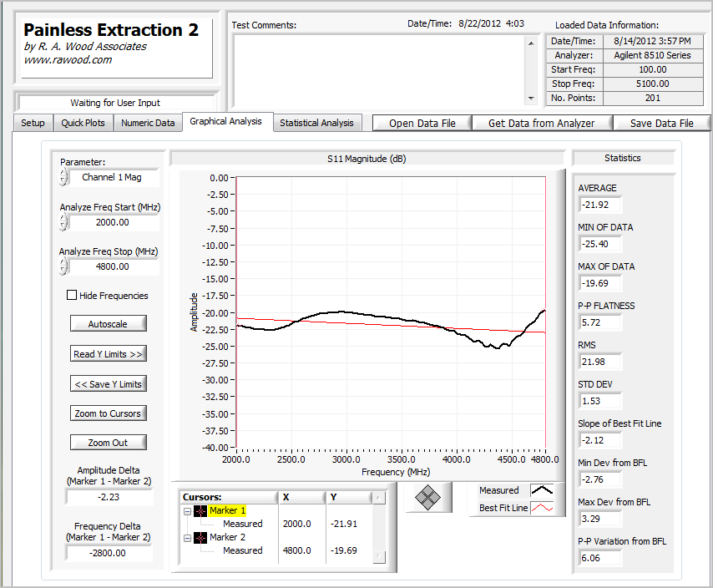
Task: Select the Graphical Analysis tab
Action: click(x=227, y=121)
